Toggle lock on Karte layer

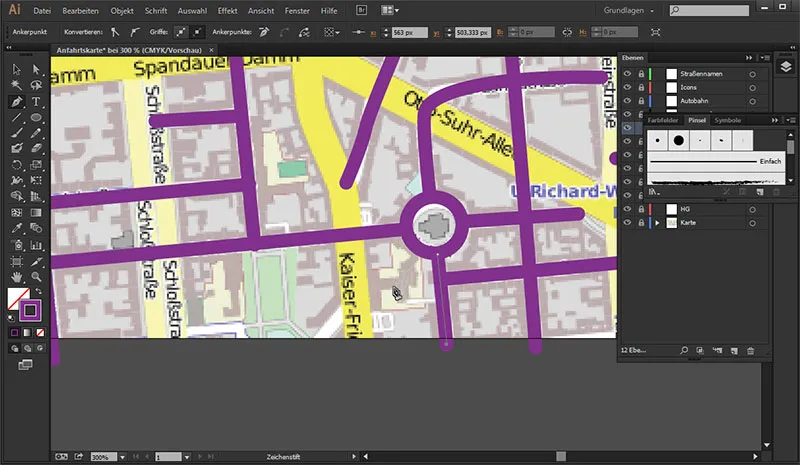(641, 223)
